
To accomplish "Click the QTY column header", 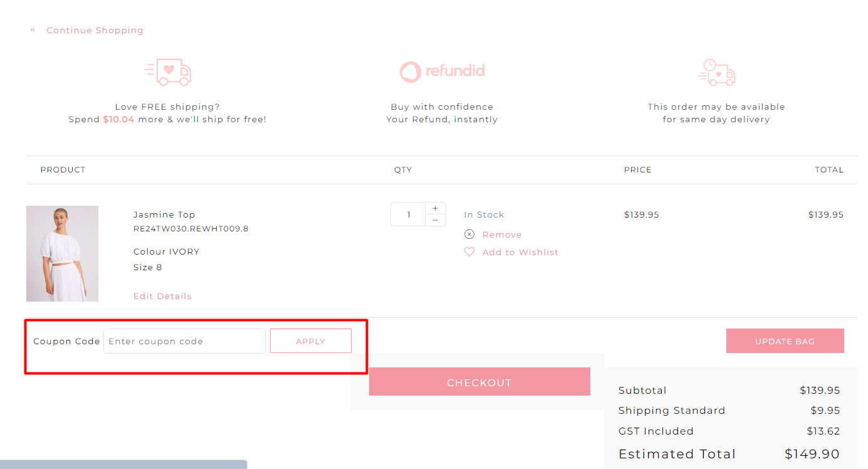I will pyautogui.click(x=403, y=169).
